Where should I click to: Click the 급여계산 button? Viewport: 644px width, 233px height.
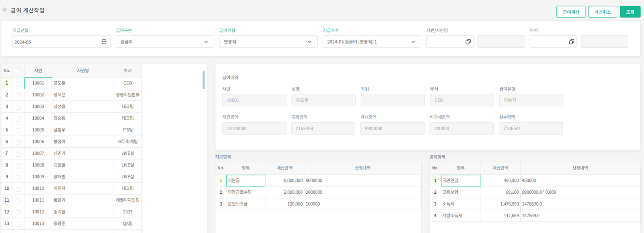(571, 12)
